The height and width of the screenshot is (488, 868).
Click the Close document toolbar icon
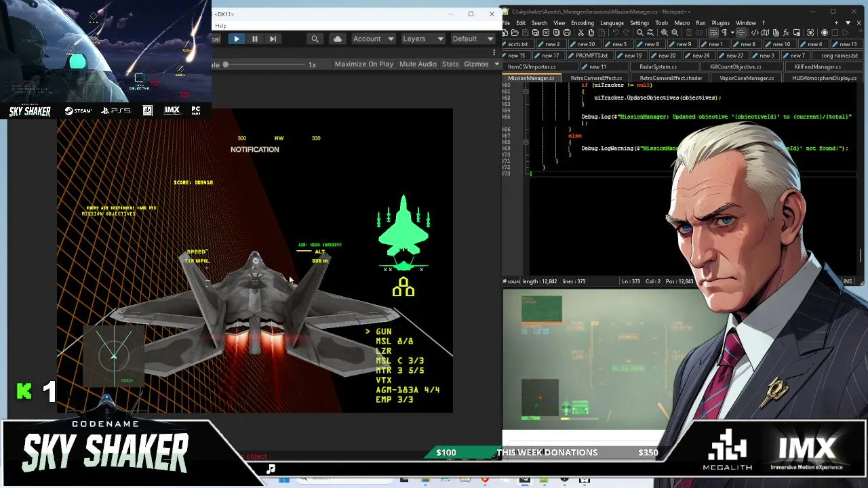point(545,33)
